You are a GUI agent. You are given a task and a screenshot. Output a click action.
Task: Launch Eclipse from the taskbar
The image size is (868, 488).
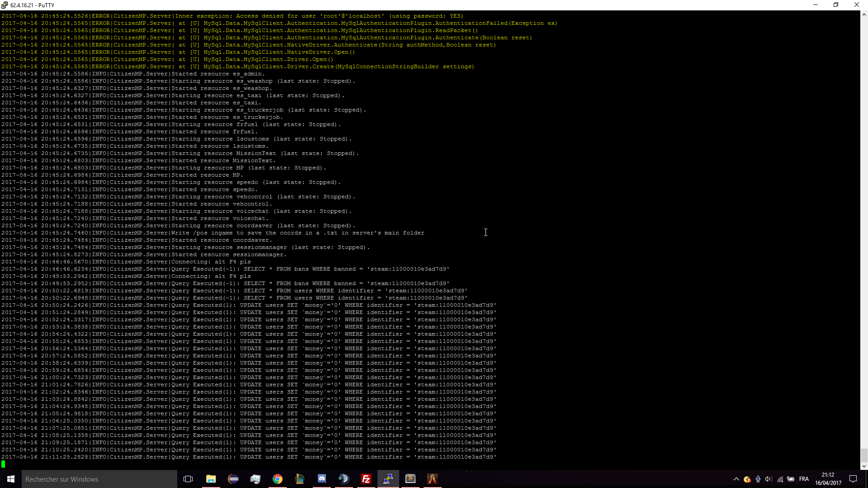click(x=233, y=479)
